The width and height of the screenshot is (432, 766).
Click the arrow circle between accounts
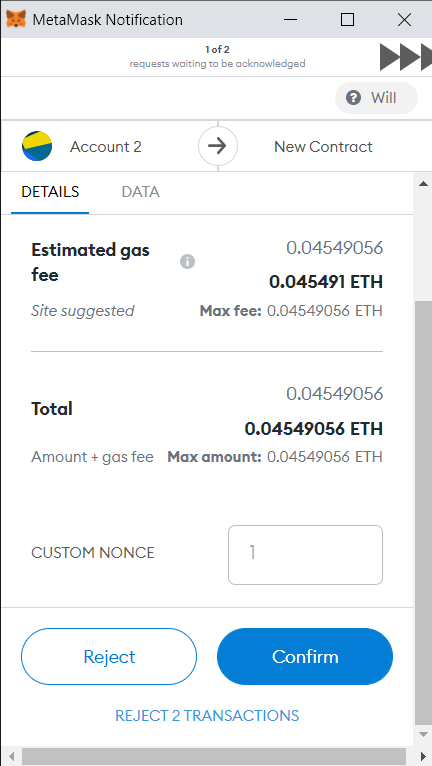tap(218, 146)
